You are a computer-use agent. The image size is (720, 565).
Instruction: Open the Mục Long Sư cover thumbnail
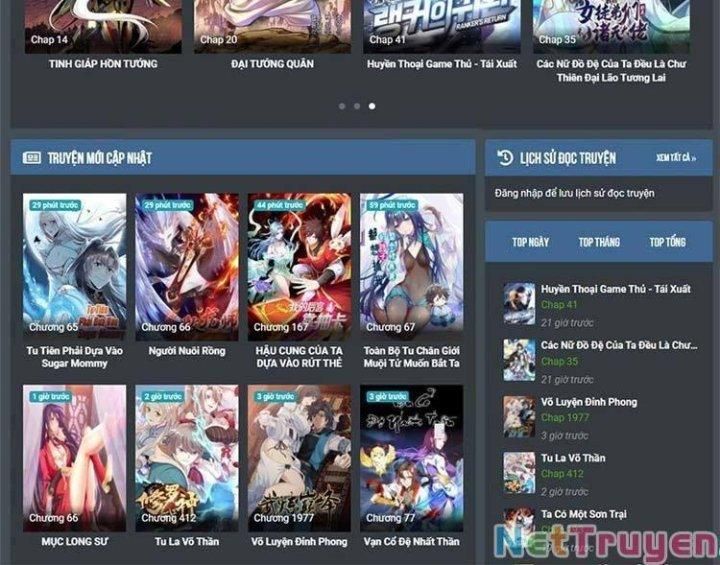pos(75,456)
